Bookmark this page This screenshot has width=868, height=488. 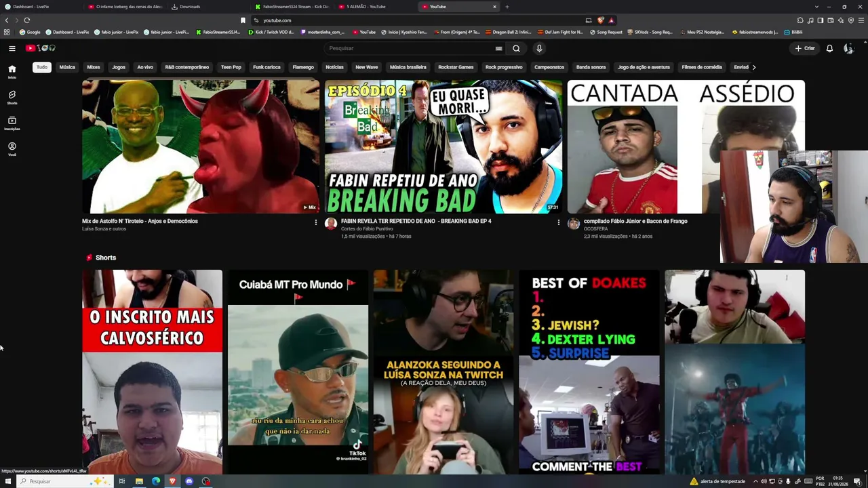(243, 20)
